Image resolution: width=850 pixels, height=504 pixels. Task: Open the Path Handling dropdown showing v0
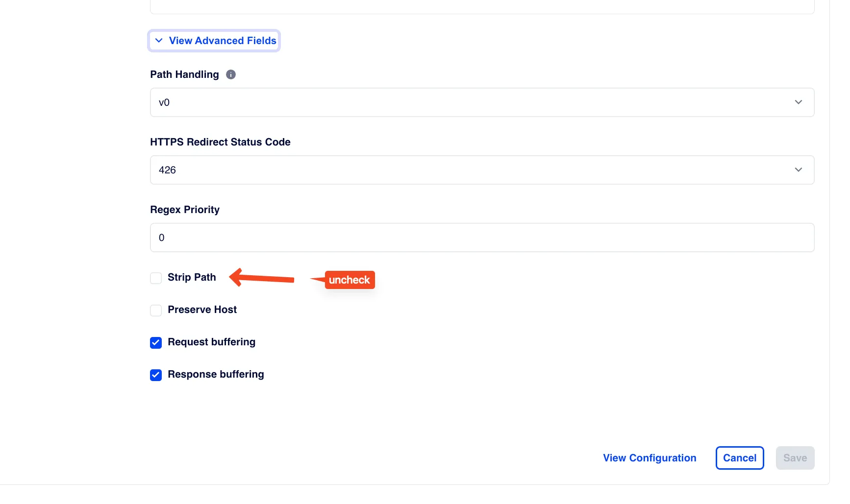pos(482,102)
